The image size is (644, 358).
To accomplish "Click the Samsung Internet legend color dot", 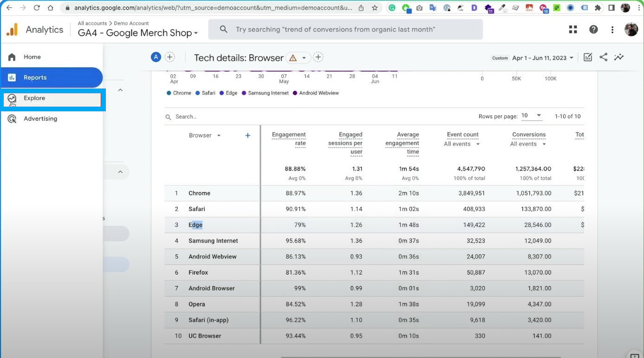I will tap(244, 93).
